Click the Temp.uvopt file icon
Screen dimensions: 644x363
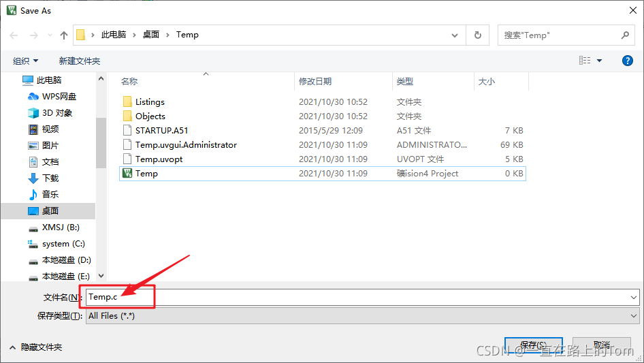click(x=127, y=159)
